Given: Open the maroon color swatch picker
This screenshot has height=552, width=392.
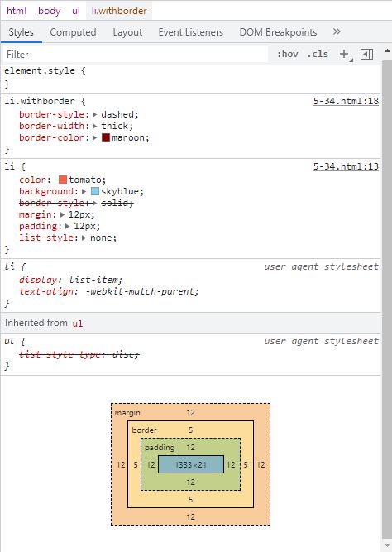Looking at the screenshot, I should coord(106,137).
